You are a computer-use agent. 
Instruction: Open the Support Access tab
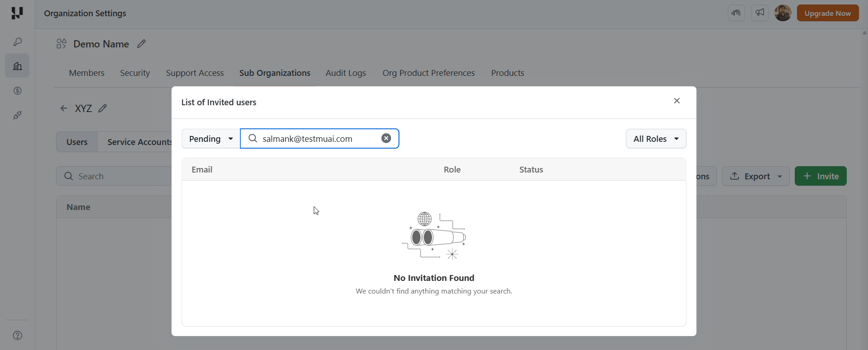coord(195,73)
